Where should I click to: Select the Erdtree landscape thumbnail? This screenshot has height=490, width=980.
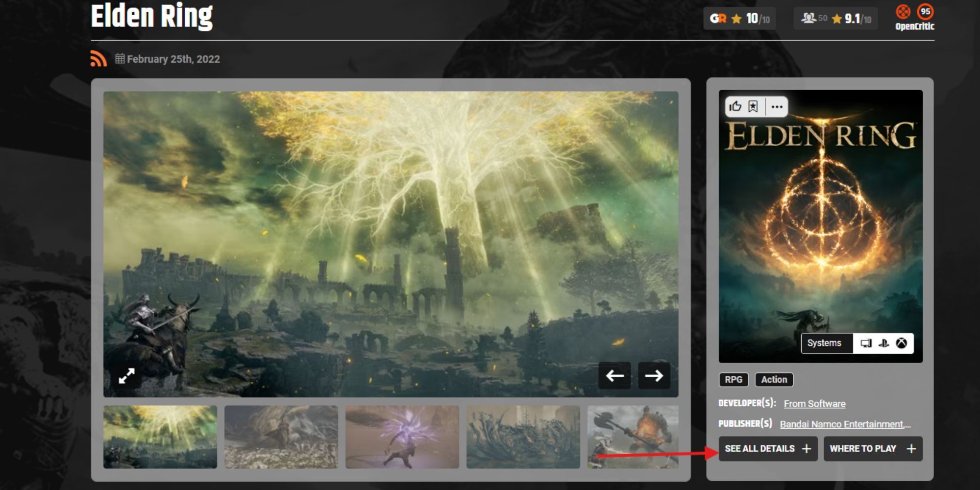160,437
